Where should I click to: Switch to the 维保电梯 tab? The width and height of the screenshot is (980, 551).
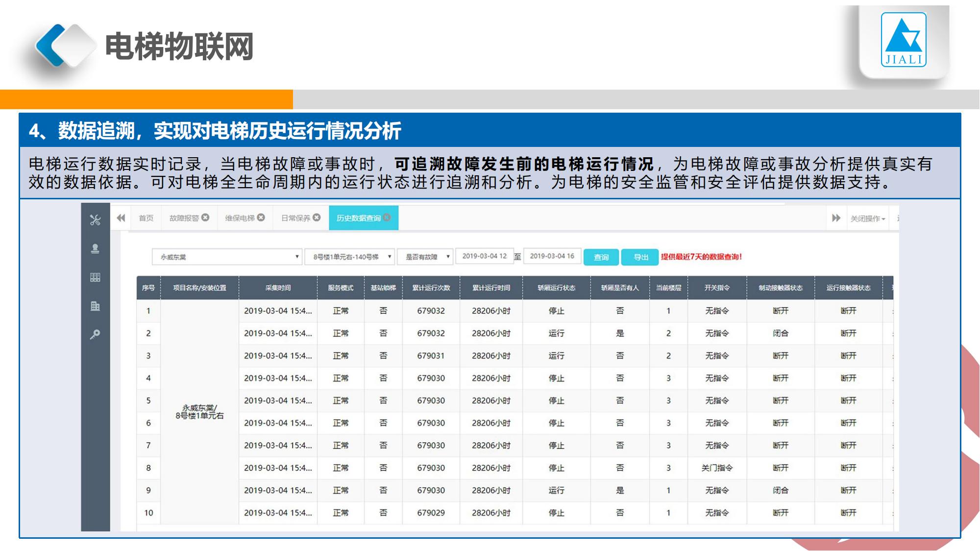tap(240, 218)
